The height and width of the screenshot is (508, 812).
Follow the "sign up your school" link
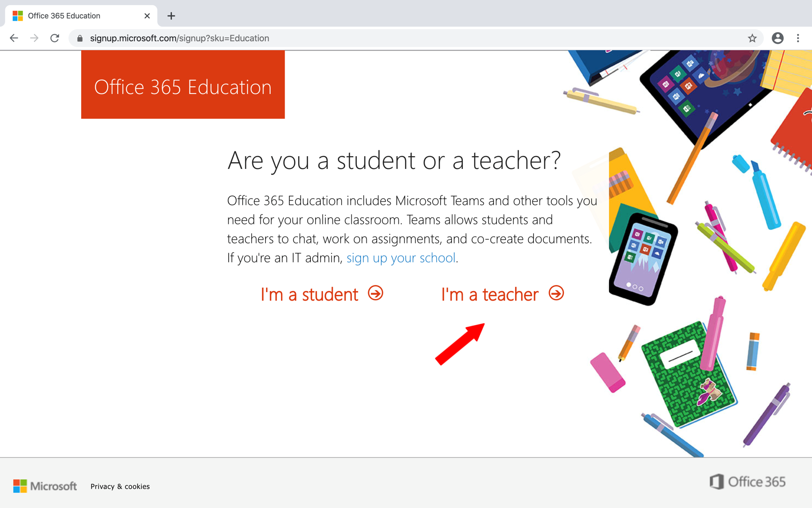coord(401,258)
